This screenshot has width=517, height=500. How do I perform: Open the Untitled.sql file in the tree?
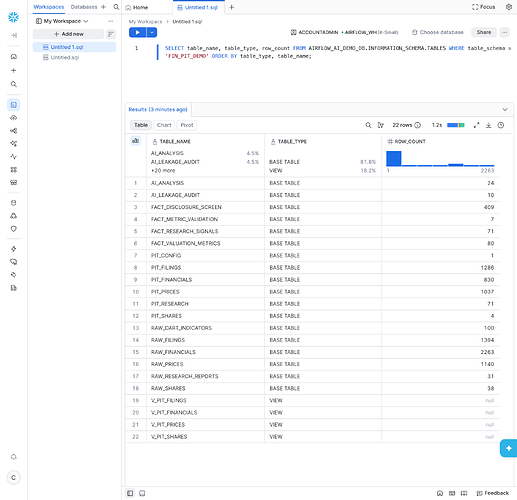click(x=65, y=57)
